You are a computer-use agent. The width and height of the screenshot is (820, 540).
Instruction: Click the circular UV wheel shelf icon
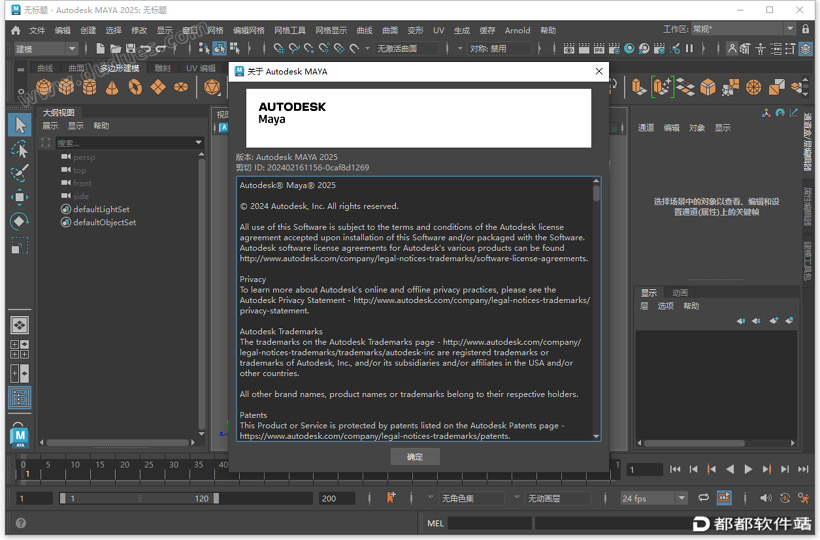click(x=754, y=87)
